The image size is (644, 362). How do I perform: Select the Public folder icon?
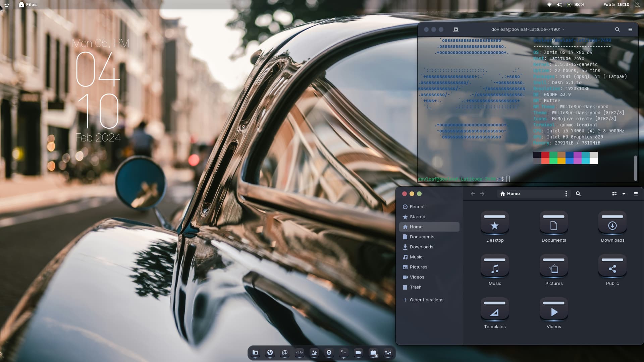(612, 266)
